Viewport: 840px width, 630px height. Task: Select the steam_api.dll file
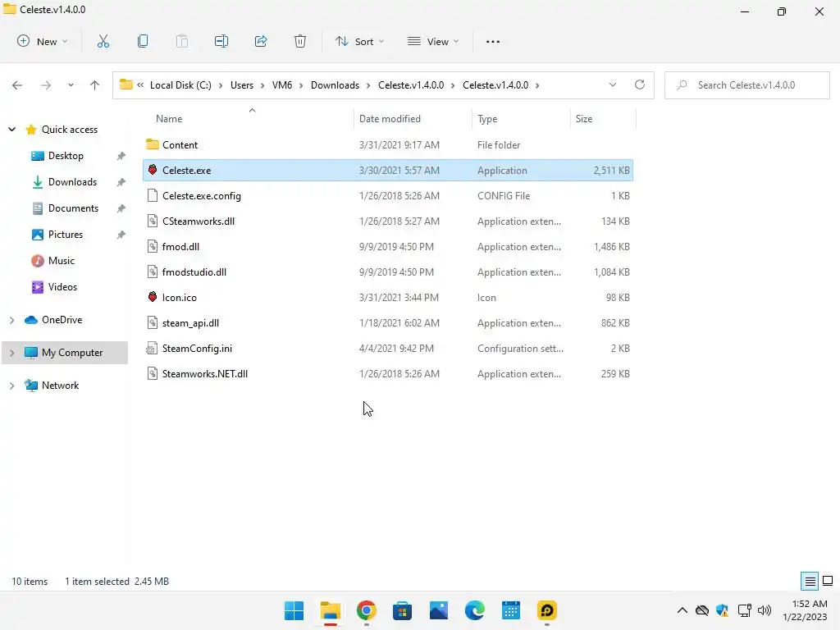tap(388, 322)
